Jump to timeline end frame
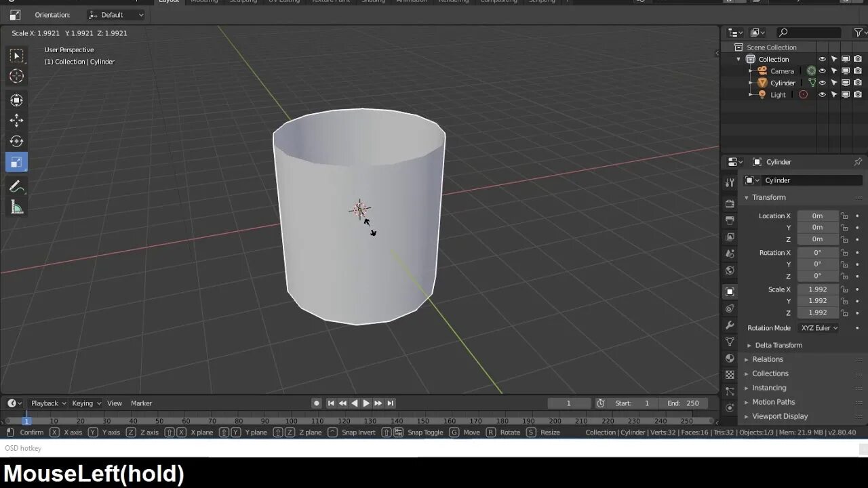This screenshot has height=488, width=868. point(390,403)
